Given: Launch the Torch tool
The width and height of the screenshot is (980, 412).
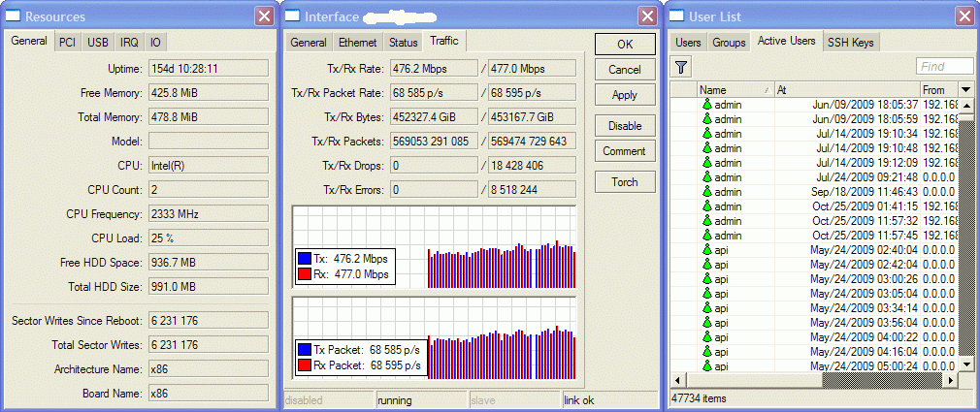Looking at the screenshot, I should click(x=625, y=182).
